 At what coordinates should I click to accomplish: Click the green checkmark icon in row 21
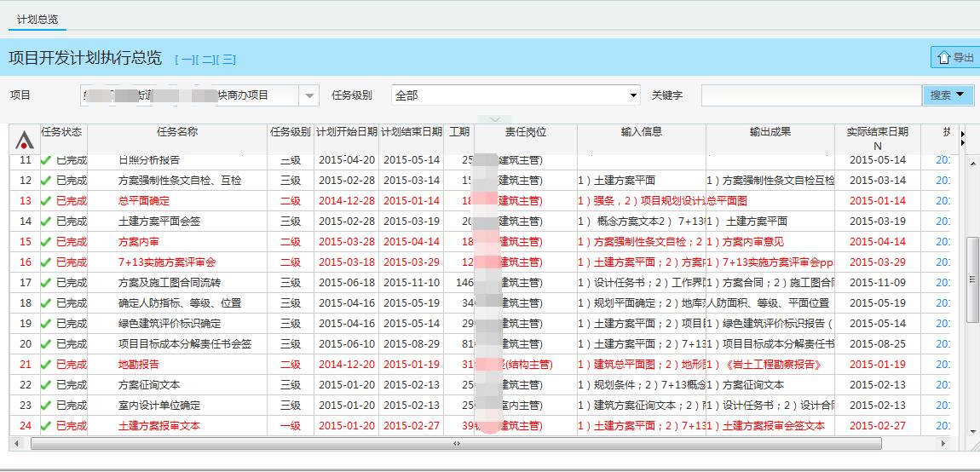pos(46,365)
